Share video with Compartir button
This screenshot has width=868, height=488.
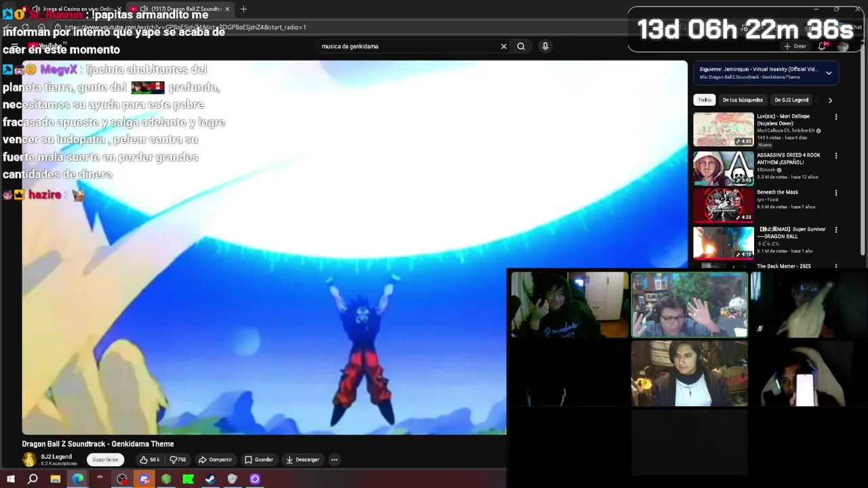click(x=215, y=460)
